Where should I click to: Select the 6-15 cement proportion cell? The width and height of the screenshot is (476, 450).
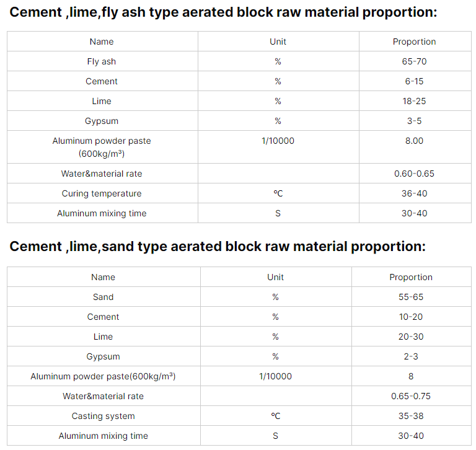414,81
